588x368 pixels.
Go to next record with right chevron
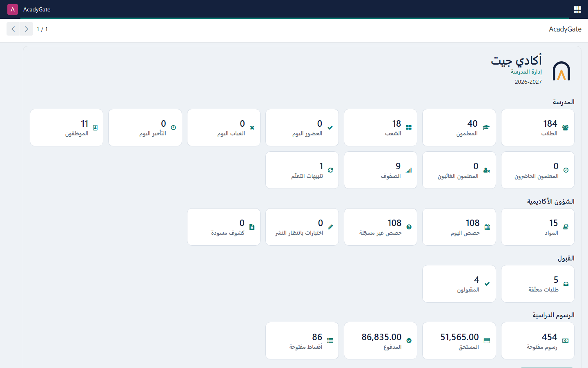[x=27, y=29]
